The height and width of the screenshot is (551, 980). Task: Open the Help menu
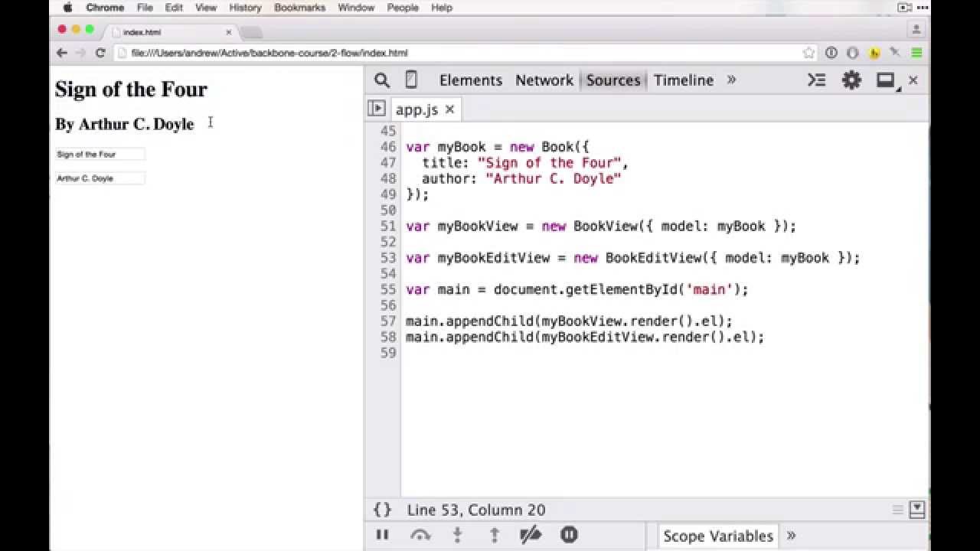pyautogui.click(x=442, y=8)
